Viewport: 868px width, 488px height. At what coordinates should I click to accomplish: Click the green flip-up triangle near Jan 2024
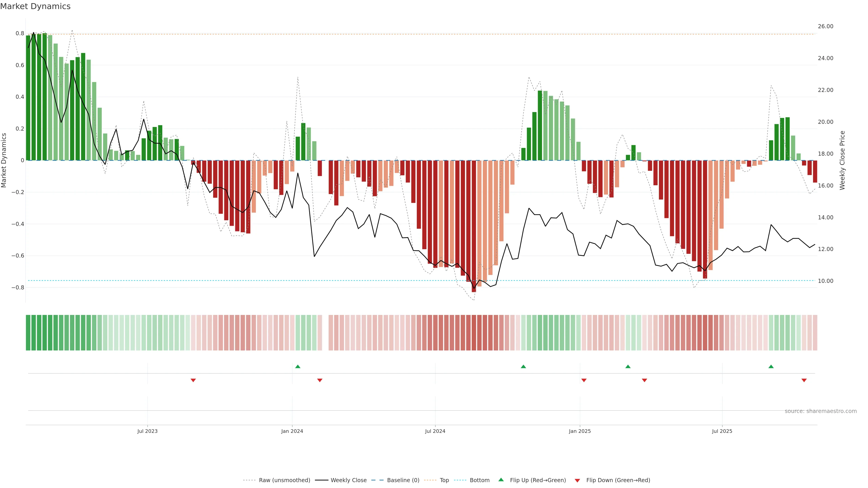297,366
